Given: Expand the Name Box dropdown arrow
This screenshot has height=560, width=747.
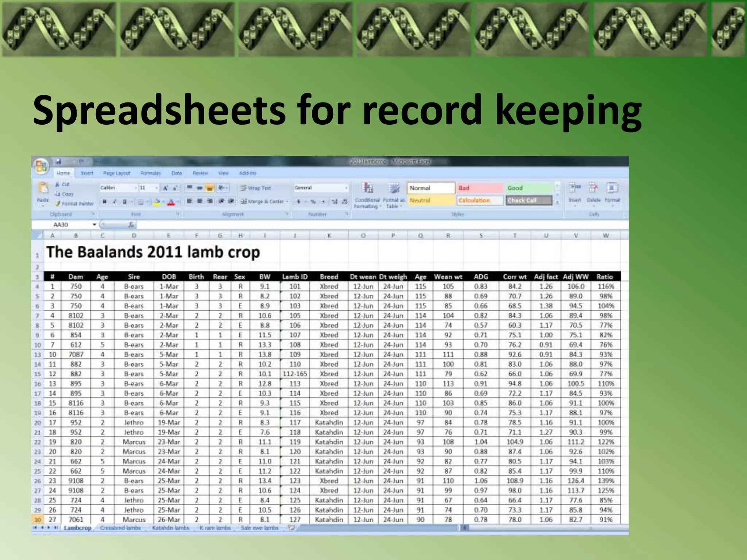Looking at the screenshot, I should point(94,225).
